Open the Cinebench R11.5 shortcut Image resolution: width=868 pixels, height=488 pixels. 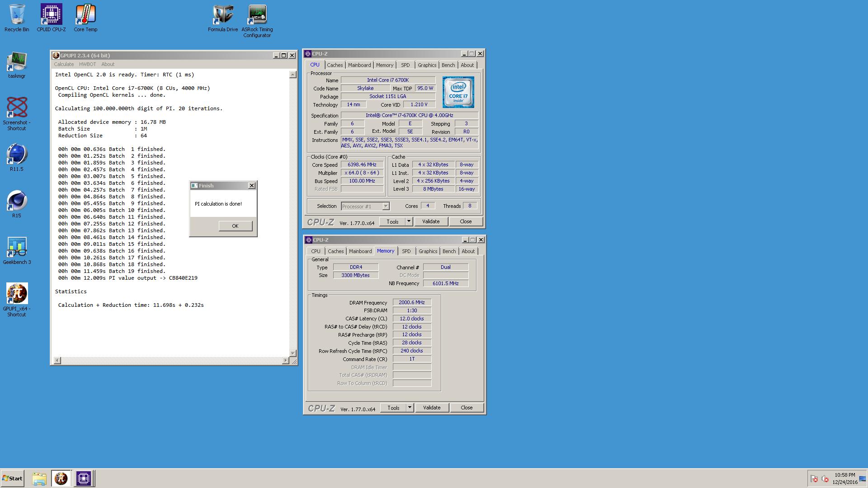click(17, 158)
